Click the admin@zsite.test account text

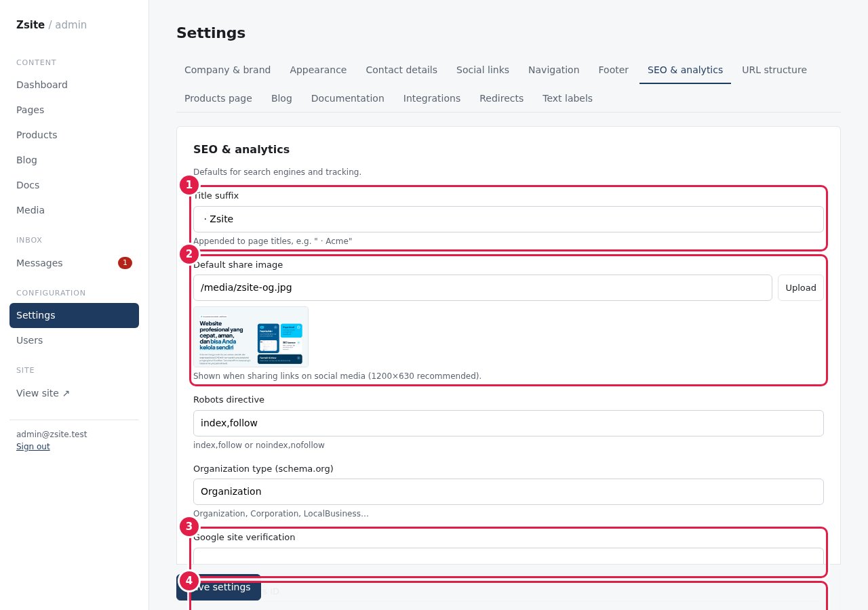52,434
